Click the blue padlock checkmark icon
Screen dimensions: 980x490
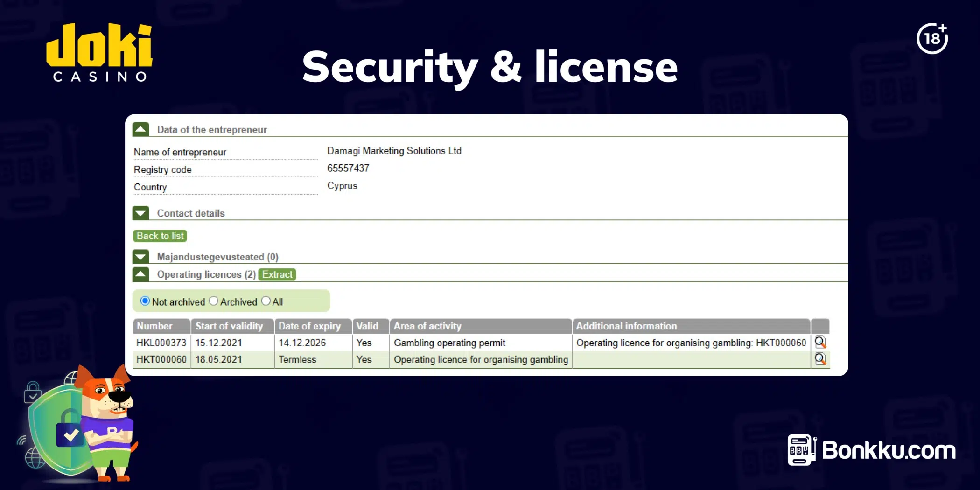coord(70,434)
